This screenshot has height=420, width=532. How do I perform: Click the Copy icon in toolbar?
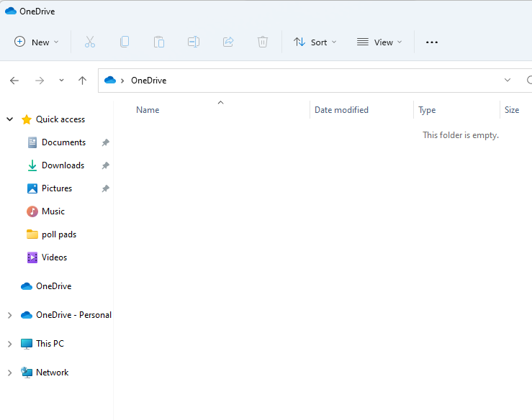(125, 42)
